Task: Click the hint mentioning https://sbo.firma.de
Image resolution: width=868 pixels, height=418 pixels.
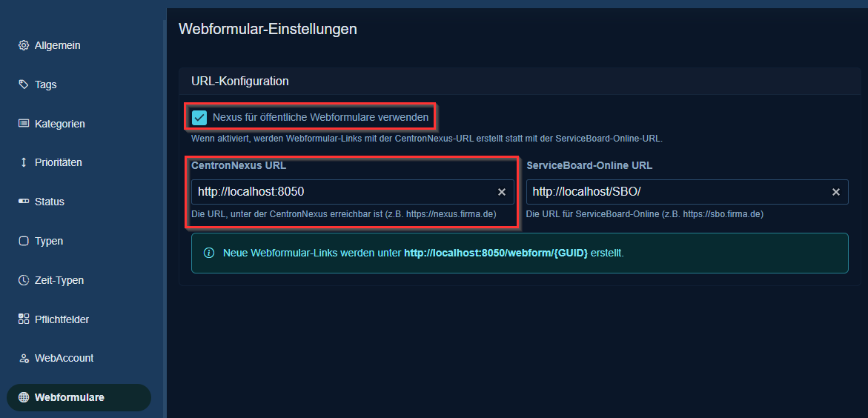Action: coord(645,213)
